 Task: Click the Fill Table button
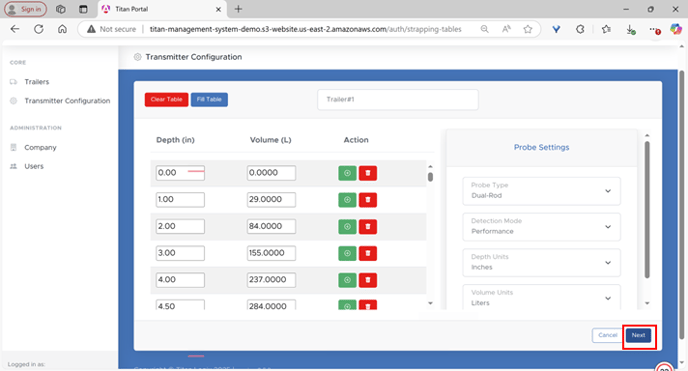point(209,100)
